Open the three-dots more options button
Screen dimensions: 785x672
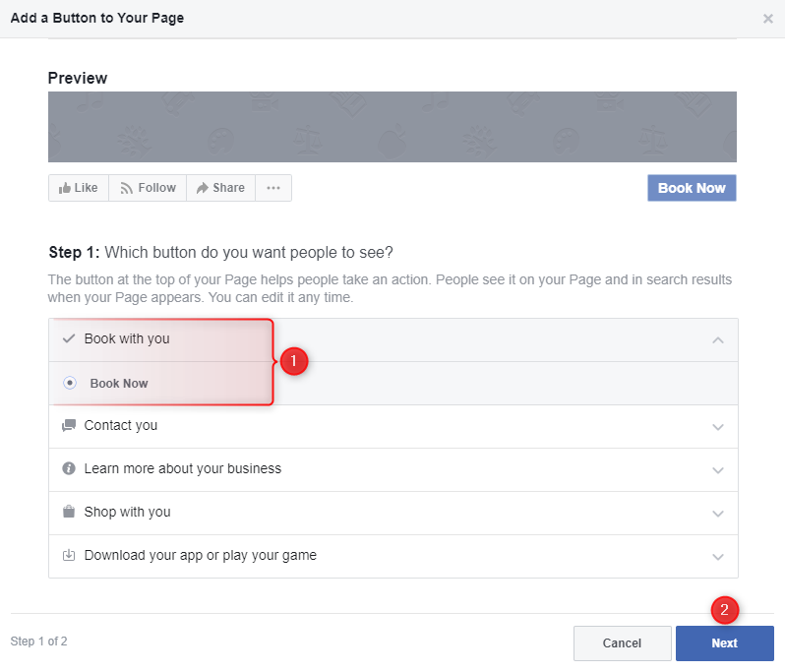pyautogui.click(x=273, y=188)
